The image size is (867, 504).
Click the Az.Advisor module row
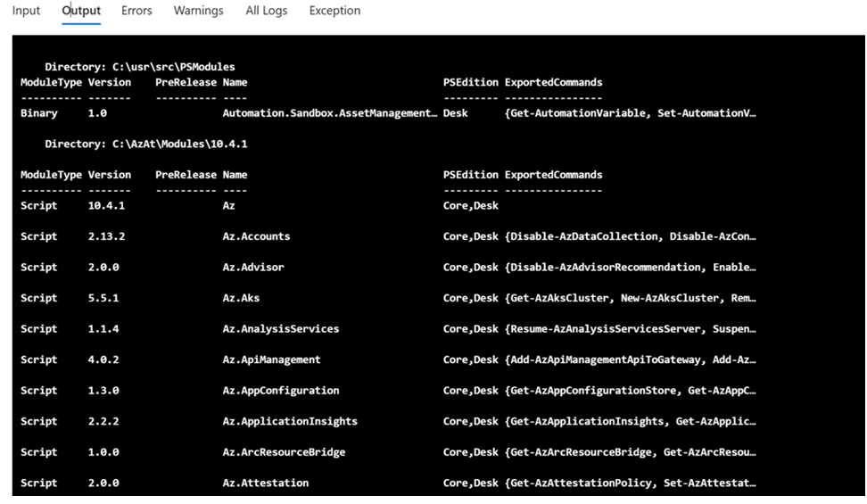point(253,267)
